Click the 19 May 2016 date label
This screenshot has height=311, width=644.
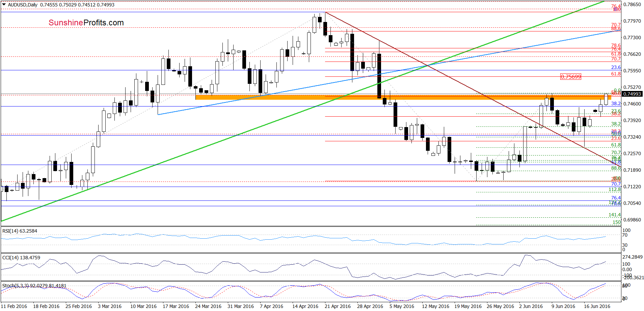click(468, 306)
